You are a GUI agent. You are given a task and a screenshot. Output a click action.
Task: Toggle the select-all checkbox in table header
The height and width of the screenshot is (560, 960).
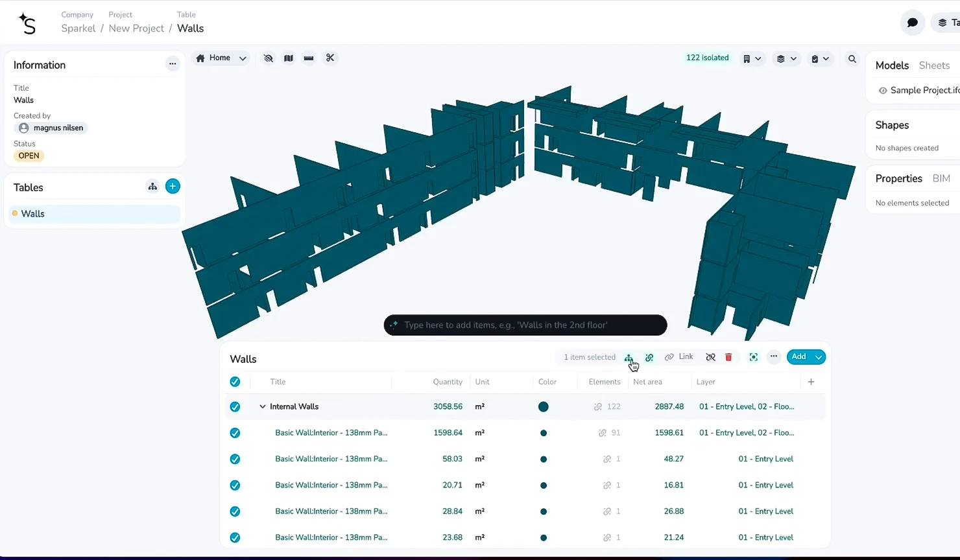(235, 382)
